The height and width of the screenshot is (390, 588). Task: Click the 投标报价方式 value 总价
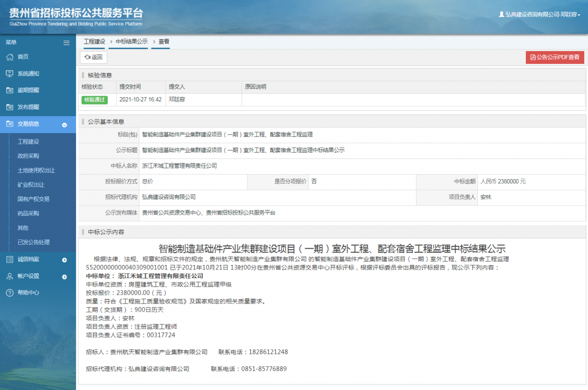click(x=147, y=182)
